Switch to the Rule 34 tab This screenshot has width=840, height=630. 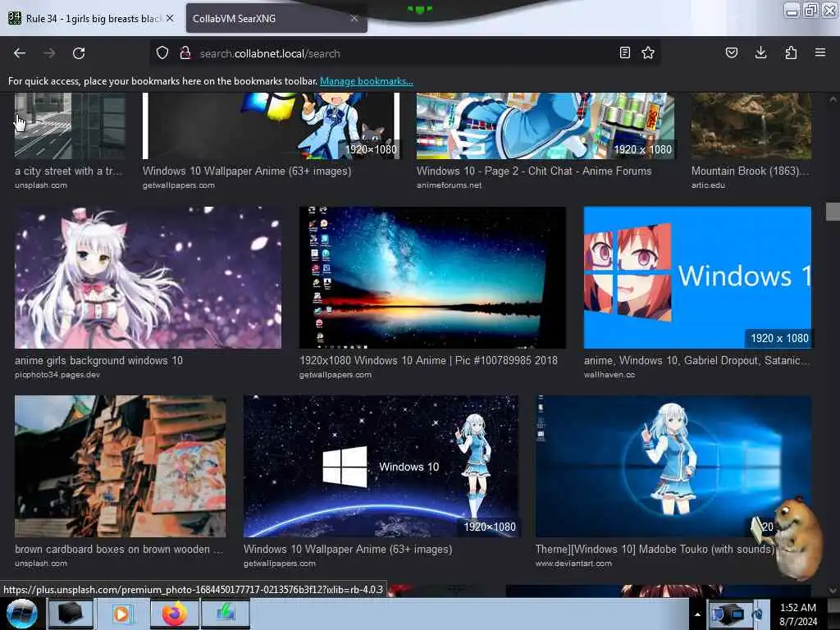(x=91, y=18)
